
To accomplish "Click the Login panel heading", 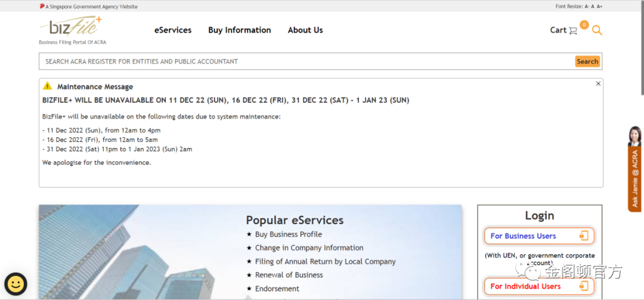I will click(x=539, y=215).
